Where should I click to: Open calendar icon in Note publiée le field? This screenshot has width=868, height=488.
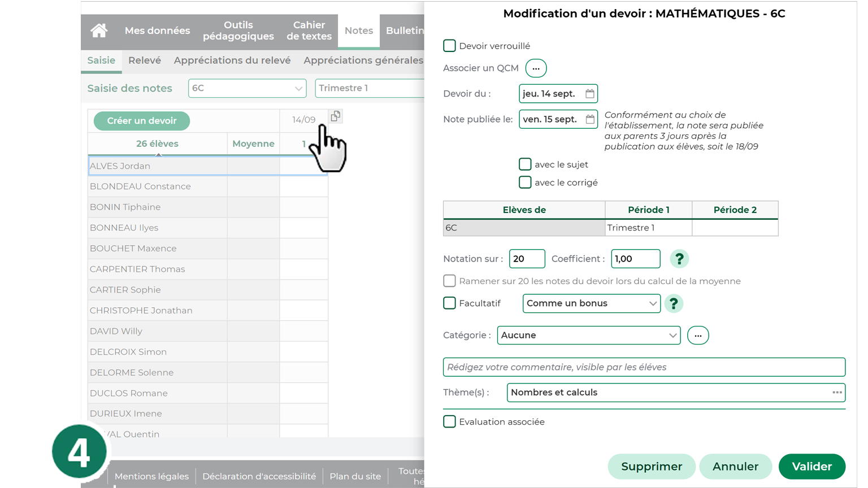click(589, 119)
